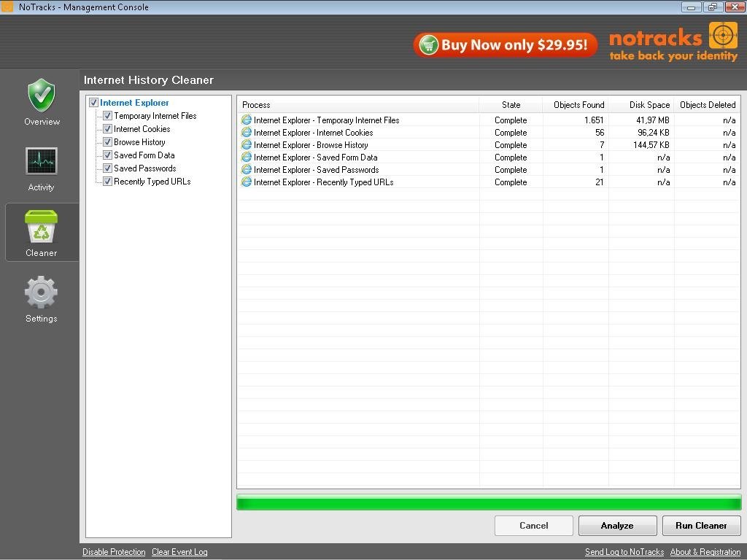Sort by Disk Space column header
Screen dimensions: 747x560
[x=641, y=105]
